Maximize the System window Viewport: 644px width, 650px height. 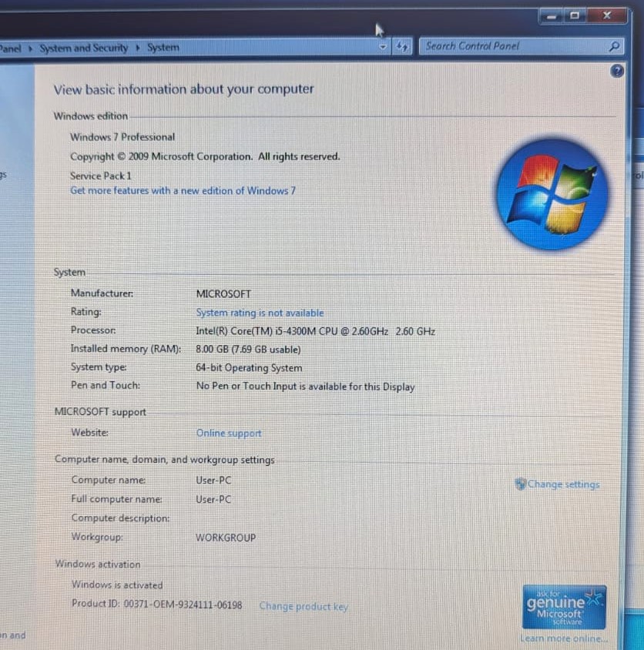coord(575,15)
